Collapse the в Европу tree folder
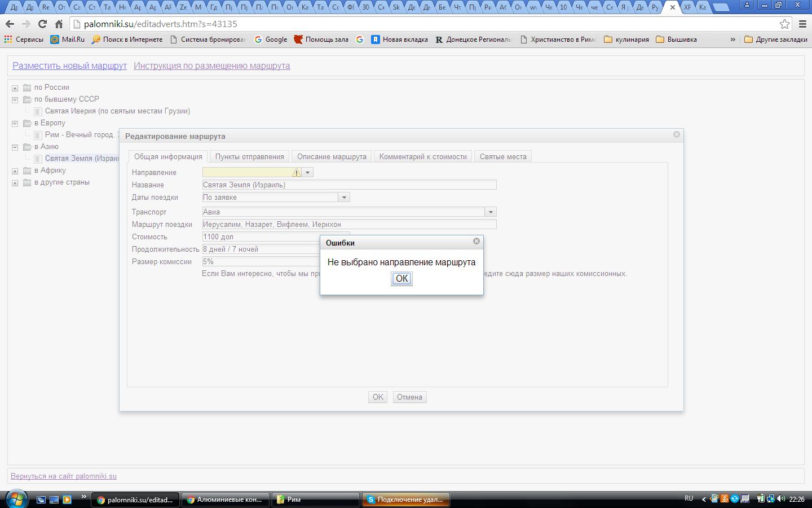 15,124
